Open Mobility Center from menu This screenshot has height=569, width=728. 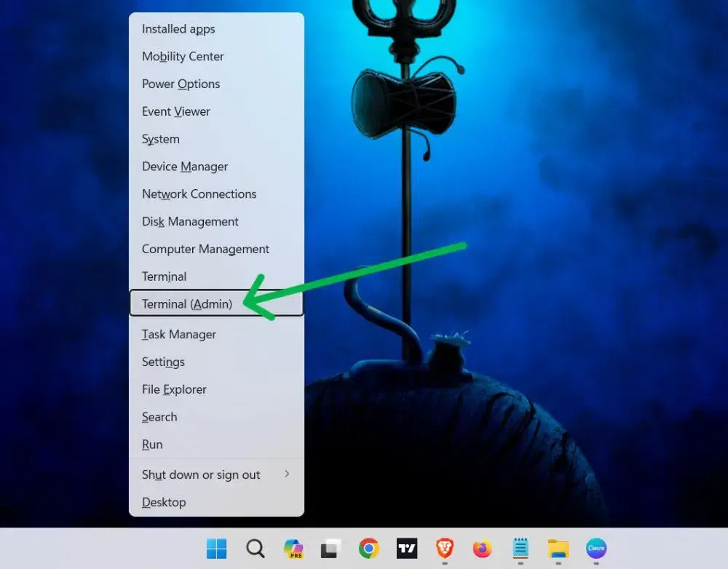(x=216, y=56)
